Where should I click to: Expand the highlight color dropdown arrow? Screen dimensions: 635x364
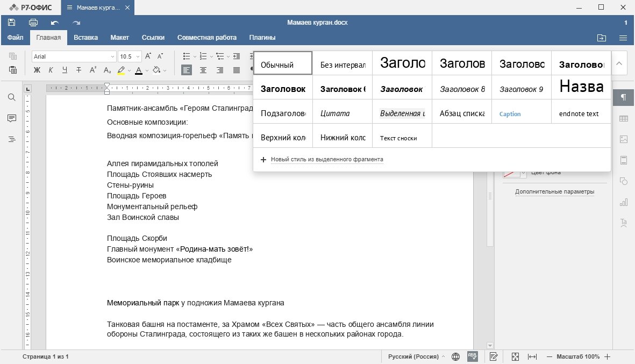point(129,70)
